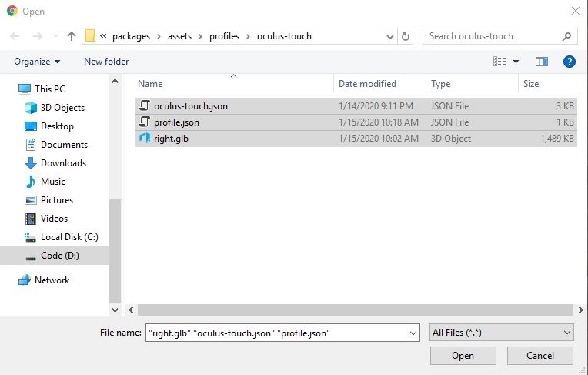Image resolution: width=588 pixels, height=375 pixels.
Task: Open Documents in the sidebar
Action: pyautogui.click(x=64, y=145)
